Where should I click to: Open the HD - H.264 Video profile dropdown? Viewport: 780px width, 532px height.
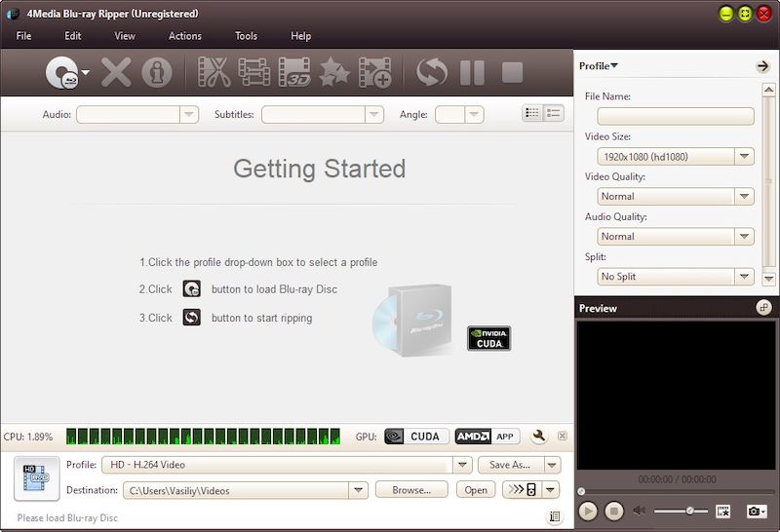click(462, 465)
